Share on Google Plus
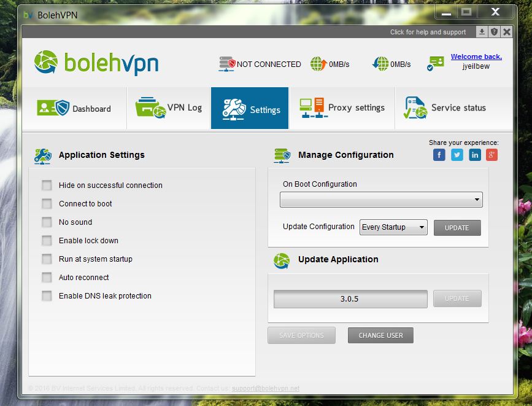 (492, 155)
